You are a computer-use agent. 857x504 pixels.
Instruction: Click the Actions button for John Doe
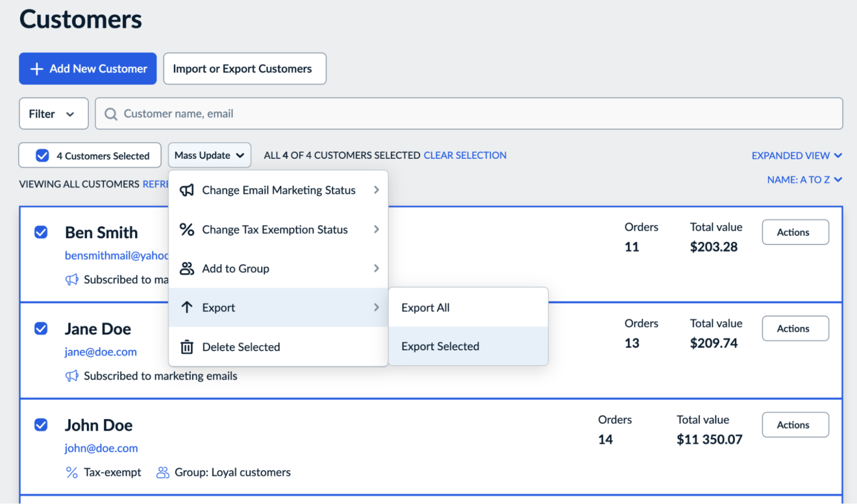[x=795, y=424]
